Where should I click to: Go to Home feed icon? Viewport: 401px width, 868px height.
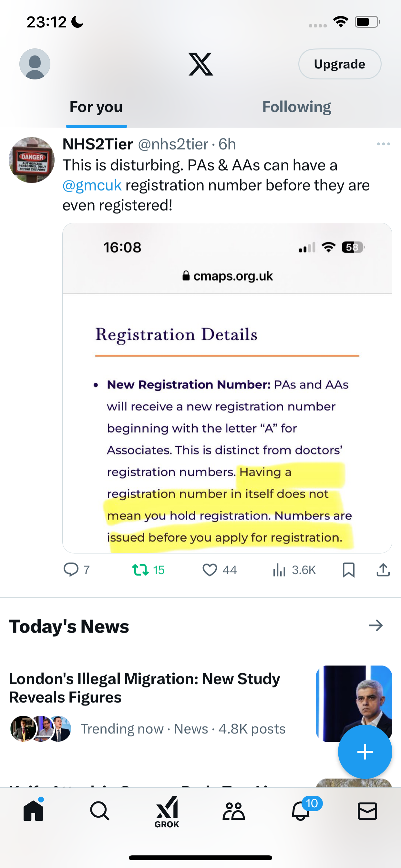coord(33,810)
